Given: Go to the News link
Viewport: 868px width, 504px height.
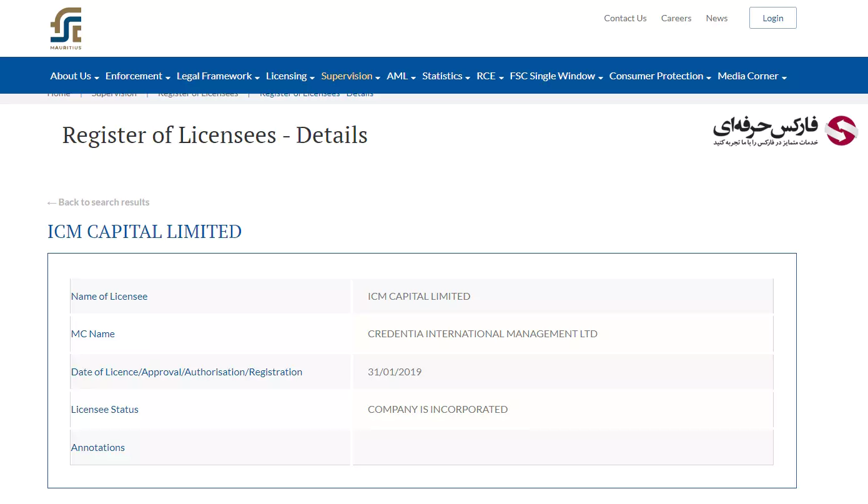Looking at the screenshot, I should pos(717,18).
